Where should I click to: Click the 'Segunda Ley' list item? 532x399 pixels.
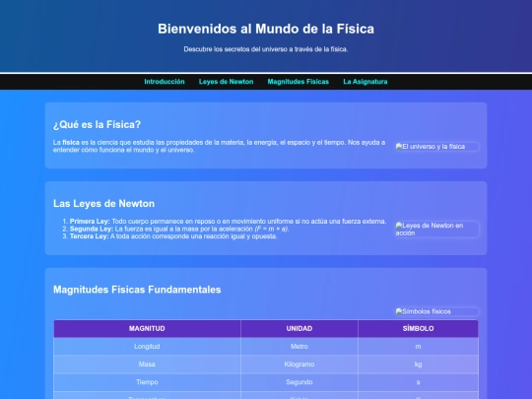(179, 229)
